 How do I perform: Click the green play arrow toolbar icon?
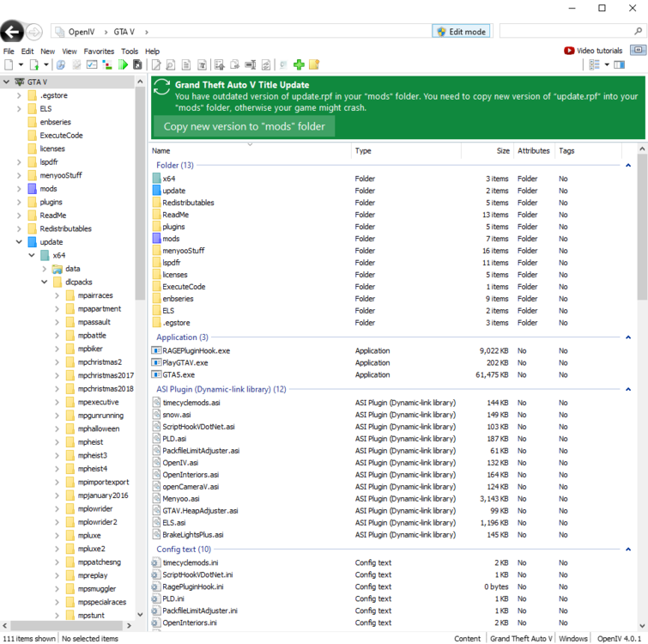pyautogui.click(x=124, y=64)
